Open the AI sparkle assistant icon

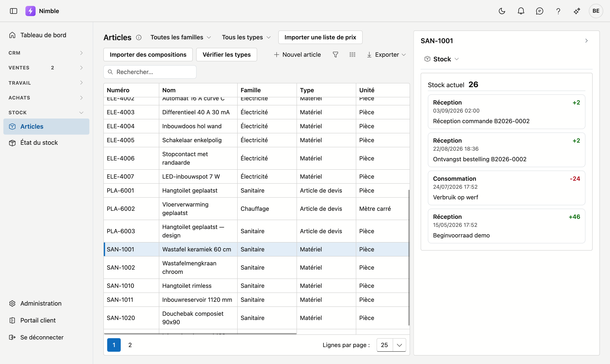(577, 11)
